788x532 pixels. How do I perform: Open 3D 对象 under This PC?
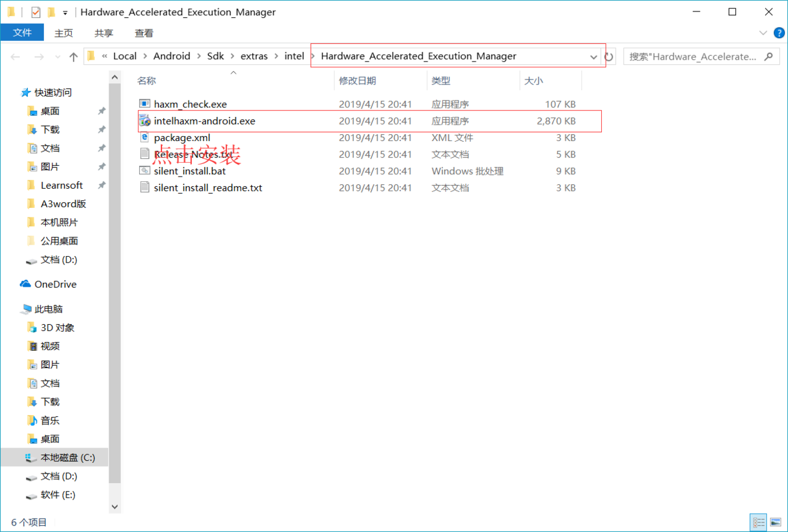(x=57, y=328)
